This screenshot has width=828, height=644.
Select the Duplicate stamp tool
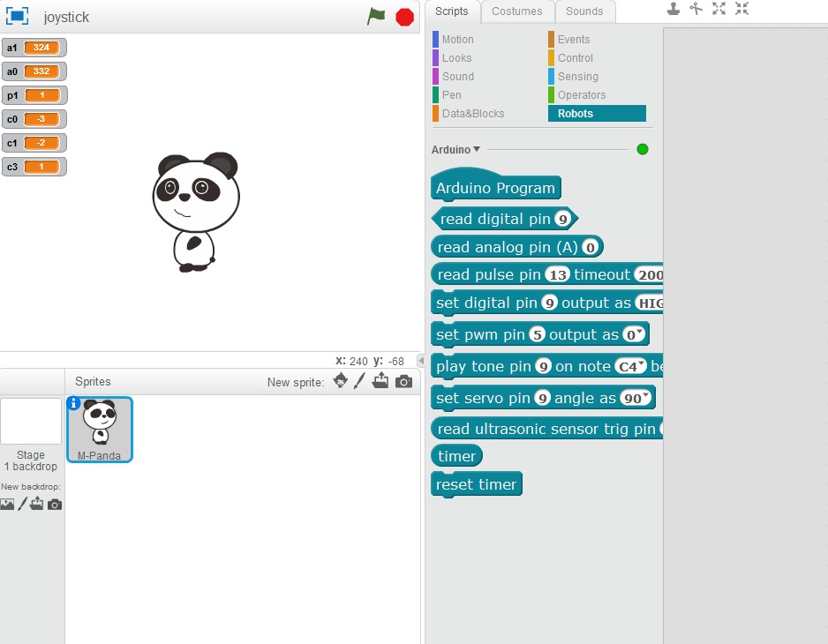(x=675, y=10)
